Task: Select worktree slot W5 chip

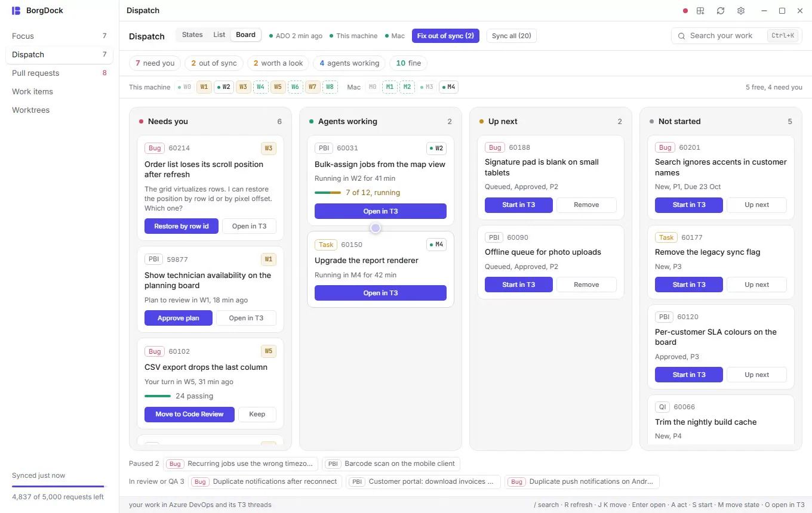Action: tap(278, 87)
